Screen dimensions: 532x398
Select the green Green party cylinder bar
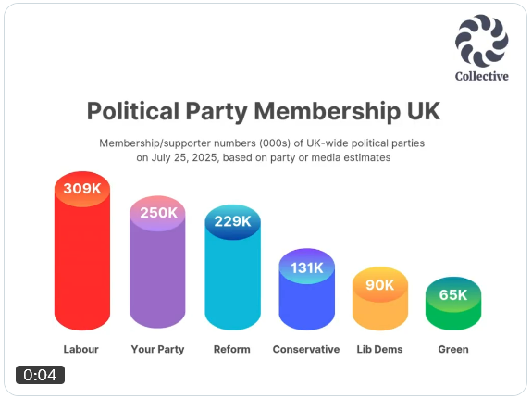click(x=453, y=304)
